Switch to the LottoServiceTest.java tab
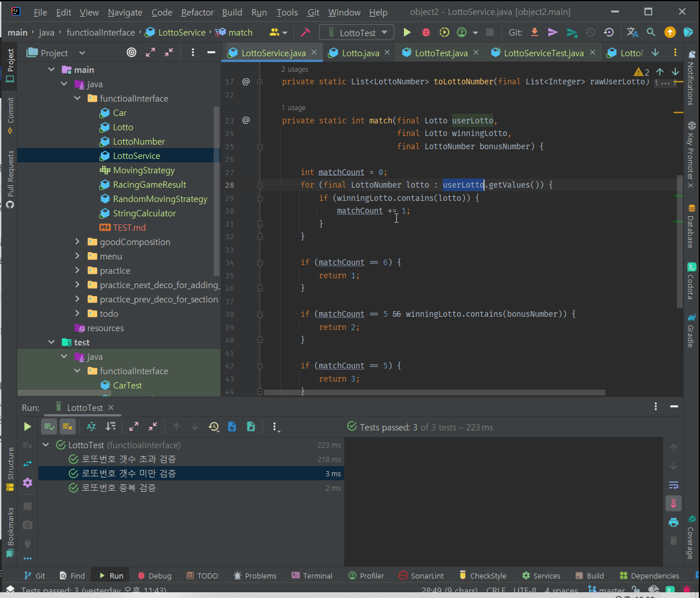Screen dimensions: 700x598 [x=543, y=53]
